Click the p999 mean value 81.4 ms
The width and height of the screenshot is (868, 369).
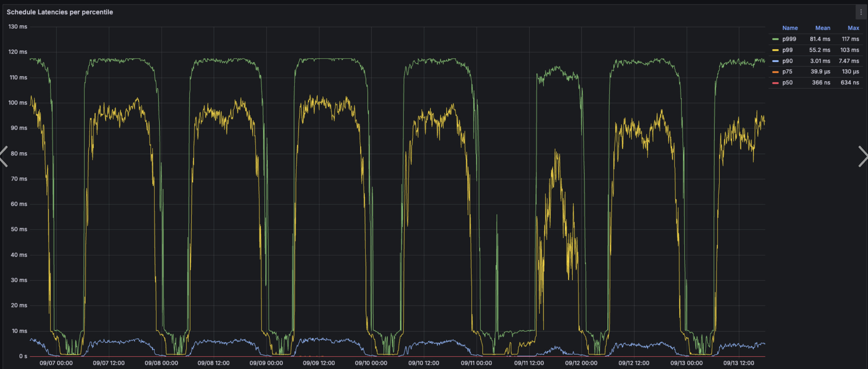tap(820, 39)
